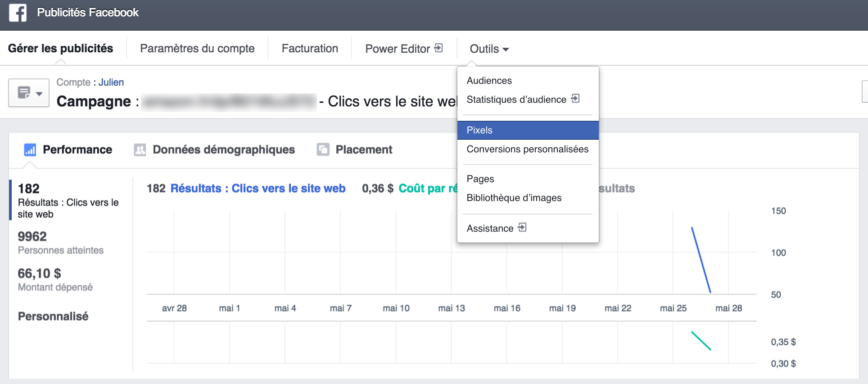Screen dimensions: 868x384
Task: Click the Publicités Facebook header title
Action: pos(88,12)
